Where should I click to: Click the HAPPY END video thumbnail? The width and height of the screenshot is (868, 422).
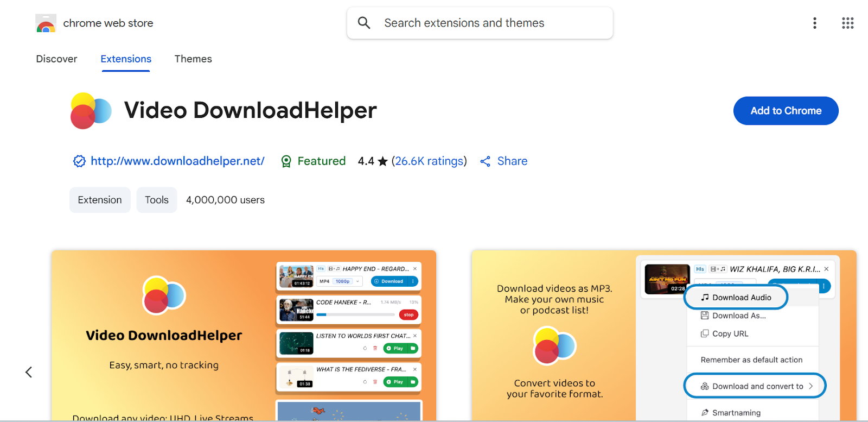coord(296,276)
